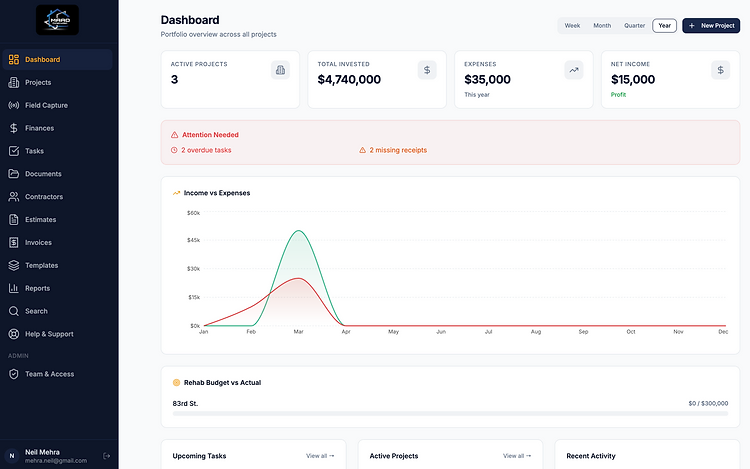Screen dimensions: 750x469
Task: Click the MARD company logo
Action: pyautogui.click(x=57, y=20)
